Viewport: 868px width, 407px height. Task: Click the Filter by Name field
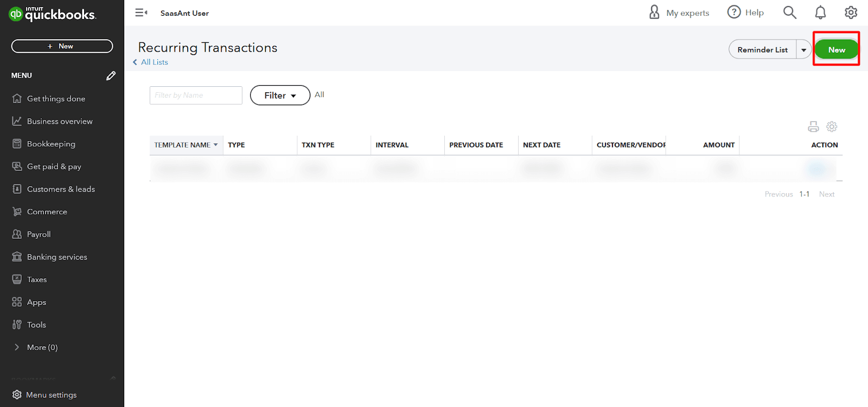point(196,95)
